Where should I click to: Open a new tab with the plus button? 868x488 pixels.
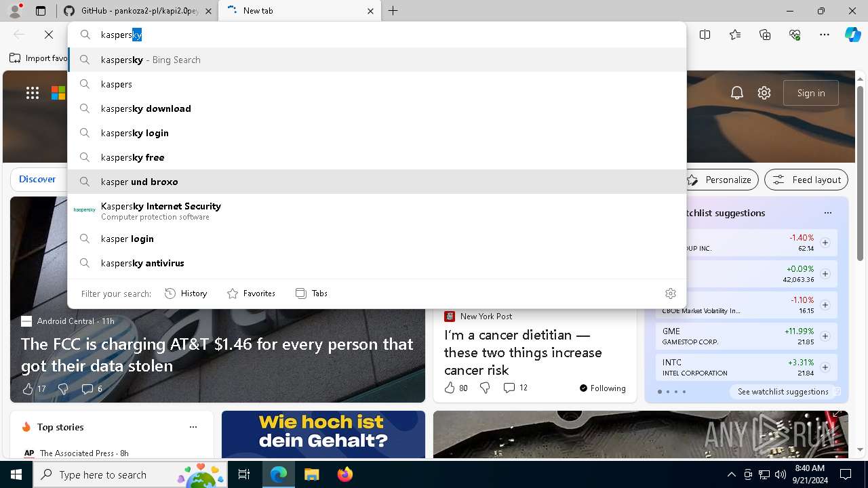(x=393, y=11)
